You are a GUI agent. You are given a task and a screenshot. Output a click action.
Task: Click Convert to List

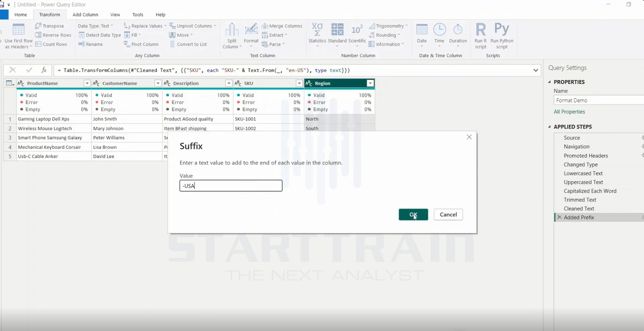pos(188,44)
